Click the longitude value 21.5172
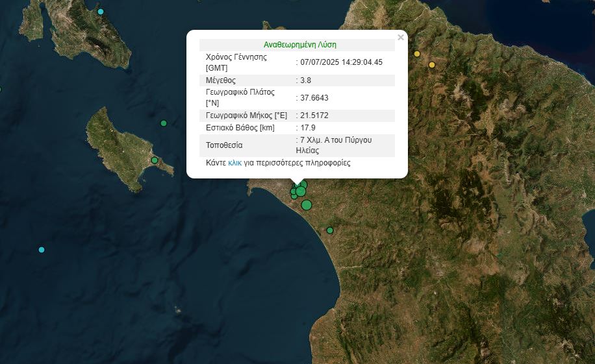595x364 pixels. 314,115
